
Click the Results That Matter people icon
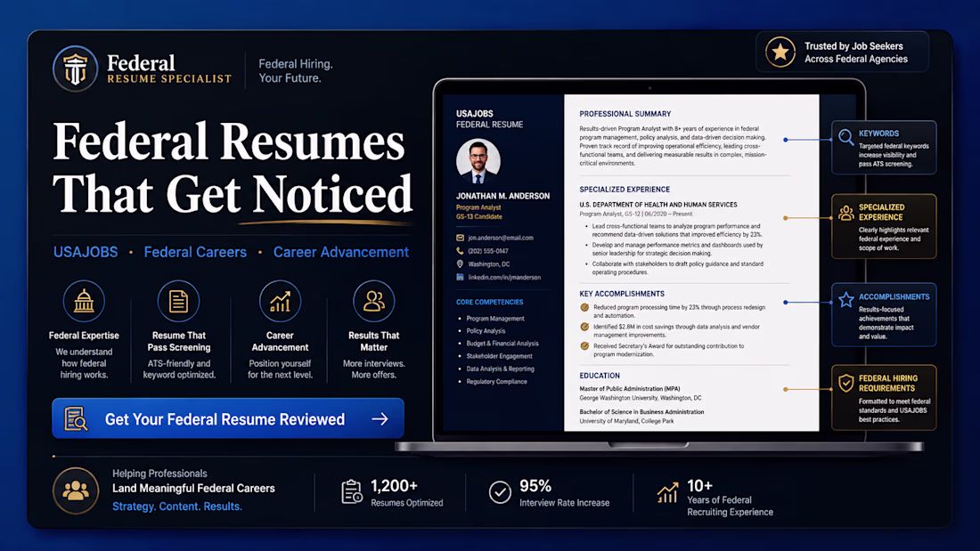tap(374, 301)
